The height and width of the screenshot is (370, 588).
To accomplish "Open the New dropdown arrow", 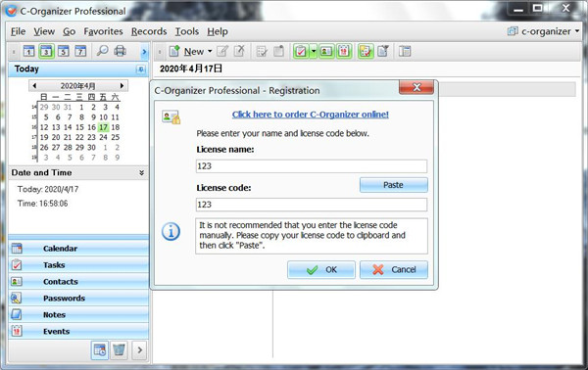I will point(210,51).
